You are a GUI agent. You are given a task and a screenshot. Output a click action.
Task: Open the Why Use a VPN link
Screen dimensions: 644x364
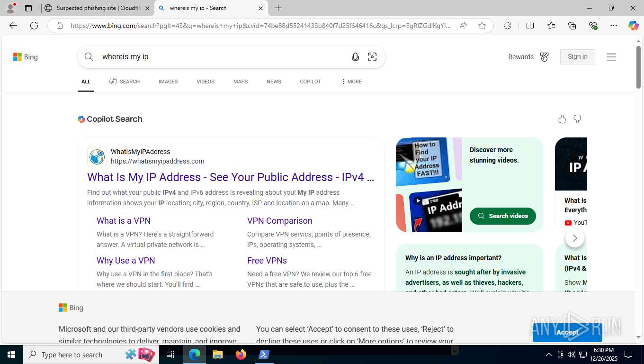click(x=126, y=261)
